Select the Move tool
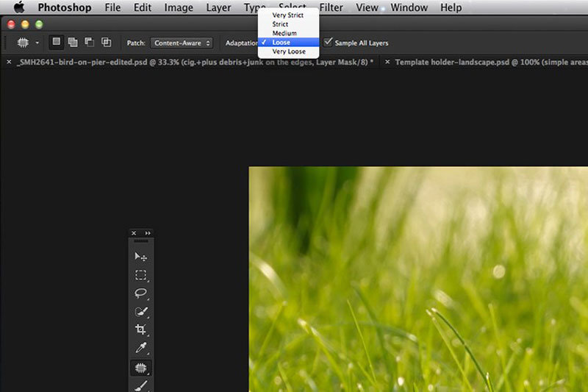Screen dimensions: 588x392 [x=140, y=257]
